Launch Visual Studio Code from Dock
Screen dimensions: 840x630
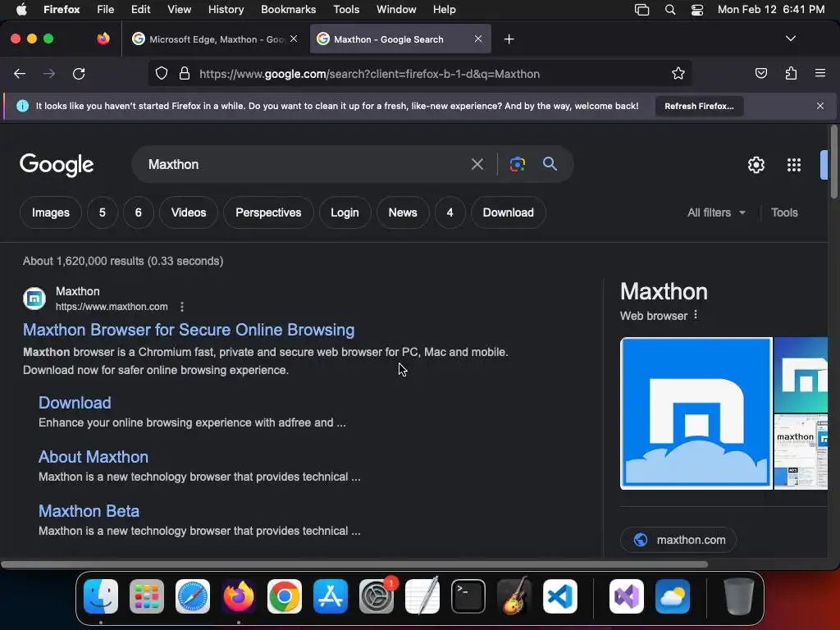559,596
